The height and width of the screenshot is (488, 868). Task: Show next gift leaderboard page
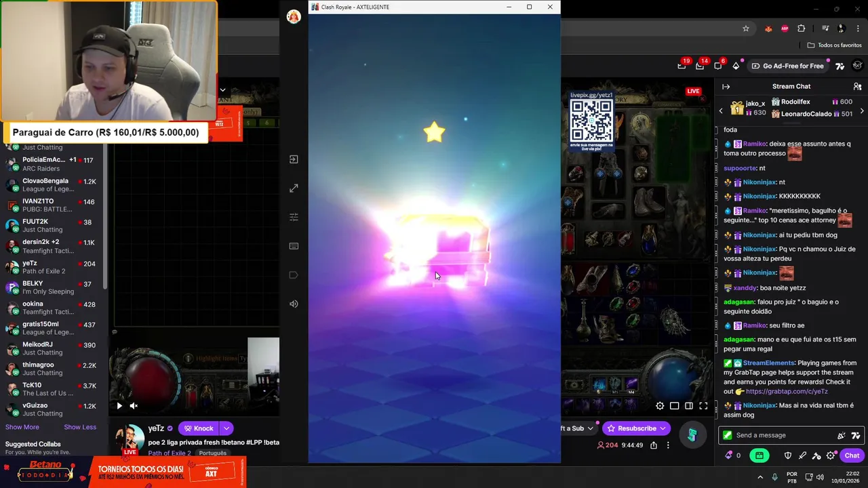(862, 110)
